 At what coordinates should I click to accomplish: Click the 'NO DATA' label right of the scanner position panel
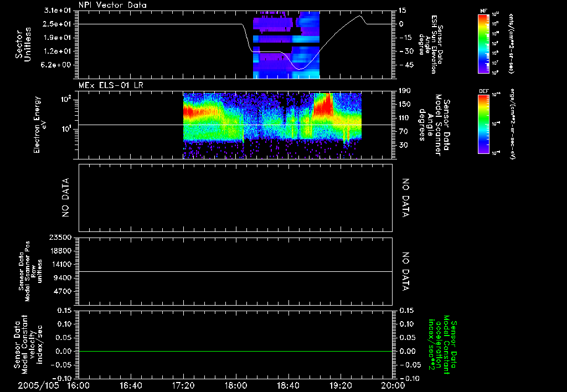click(406, 271)
